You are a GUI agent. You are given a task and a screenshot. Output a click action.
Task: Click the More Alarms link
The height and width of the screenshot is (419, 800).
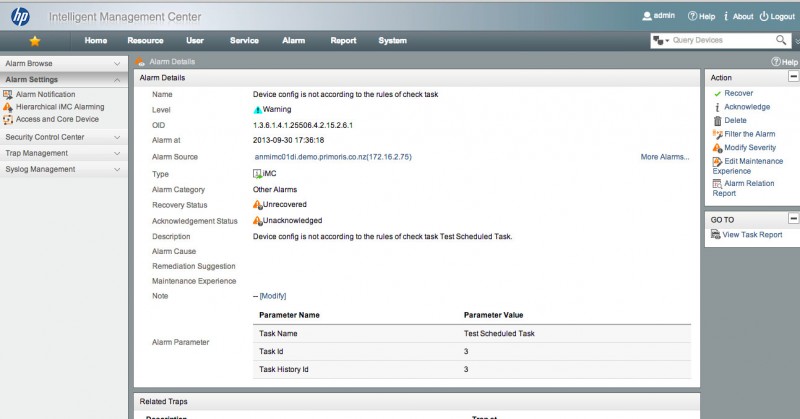tap(665, 157)
